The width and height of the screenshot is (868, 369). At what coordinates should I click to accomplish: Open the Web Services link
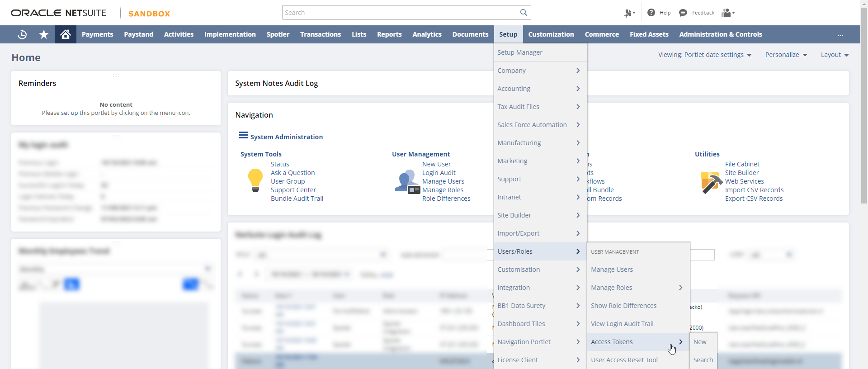pyautogui.click(x=745, y=181)
